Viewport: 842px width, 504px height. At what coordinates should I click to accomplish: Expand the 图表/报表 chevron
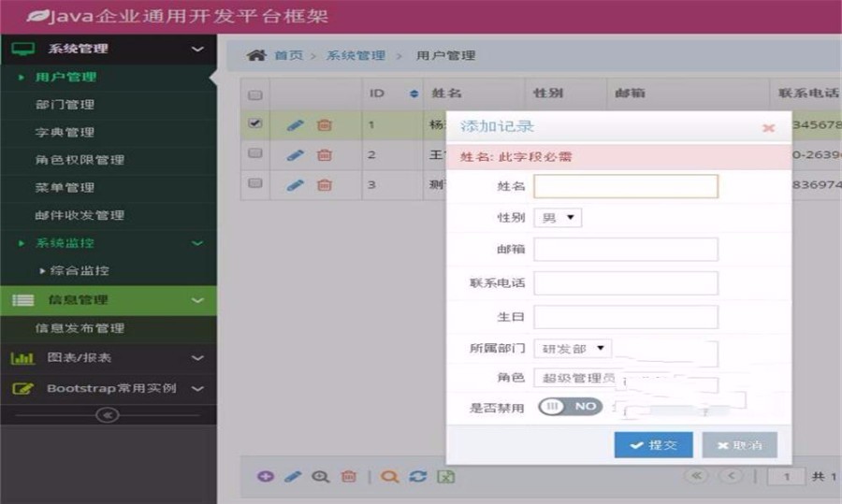tap(197, 358)
